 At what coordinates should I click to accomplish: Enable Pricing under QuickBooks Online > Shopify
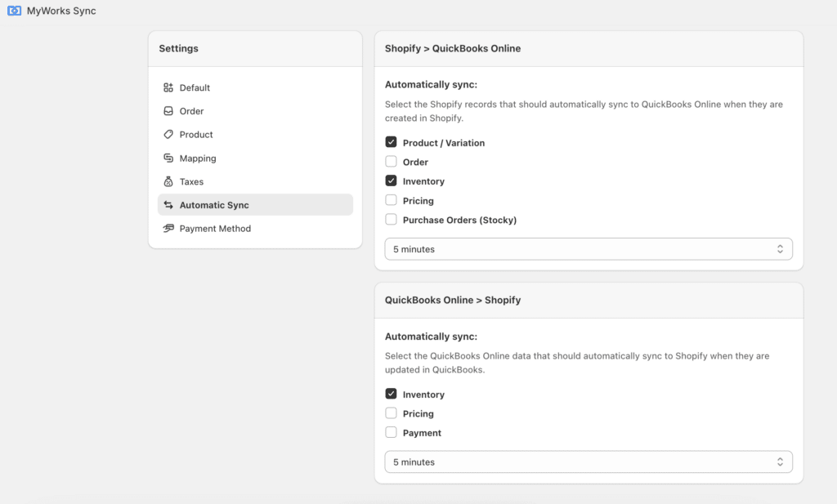tap(392, 413)
